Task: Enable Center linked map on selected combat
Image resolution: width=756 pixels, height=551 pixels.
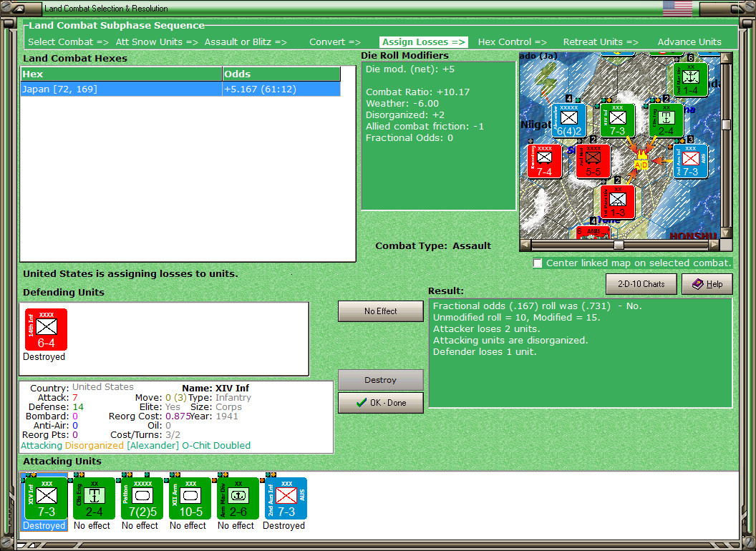Action: pyautogui.click(x=538, y=263)
